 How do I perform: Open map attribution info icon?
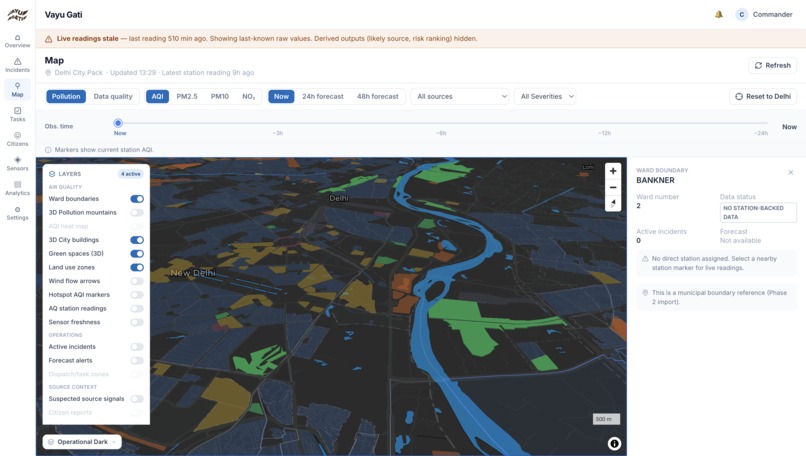[614, 443]
